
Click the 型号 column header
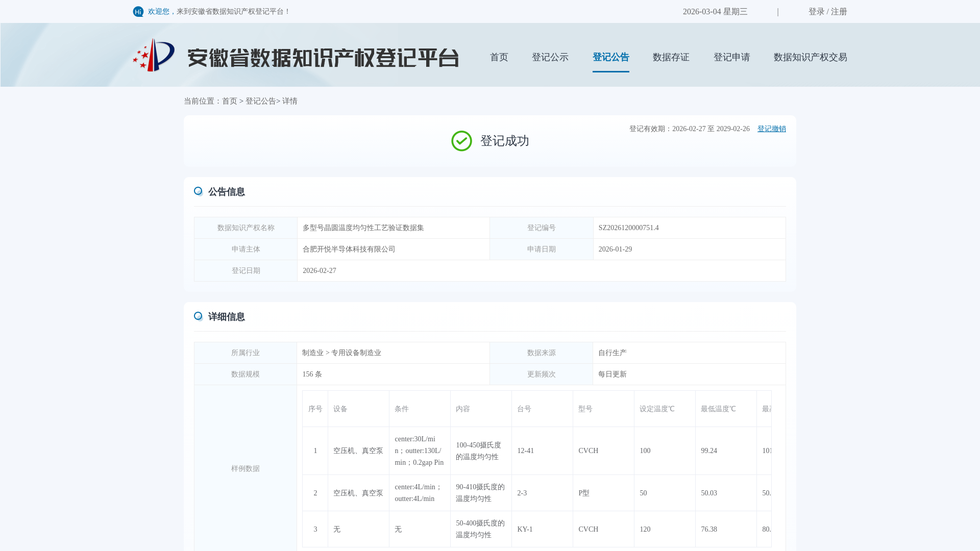603,409
